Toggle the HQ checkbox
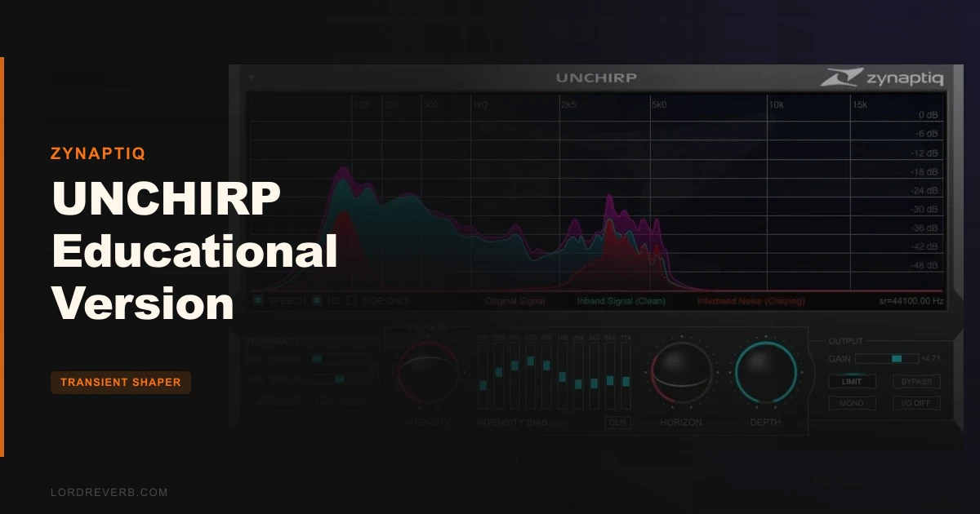 pos(317,301)
